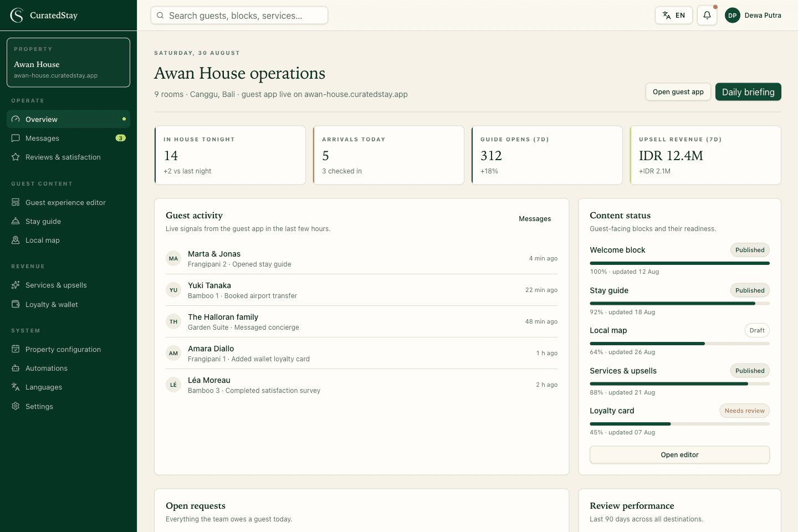
Task: Click Amara Diallo AM avatar
Action: point(173,353)
